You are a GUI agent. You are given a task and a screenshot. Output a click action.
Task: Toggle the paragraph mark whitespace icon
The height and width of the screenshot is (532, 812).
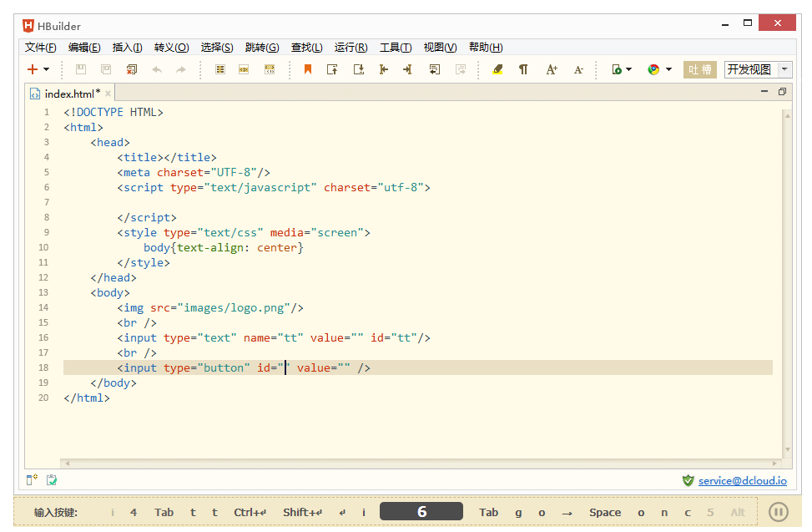[x=523, y=69]
